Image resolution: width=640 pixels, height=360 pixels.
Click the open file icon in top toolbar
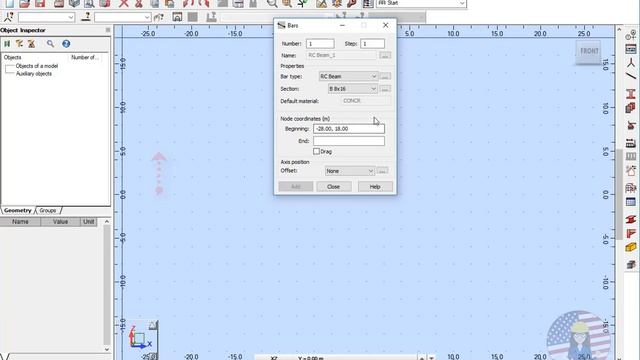tap(24, 4)
